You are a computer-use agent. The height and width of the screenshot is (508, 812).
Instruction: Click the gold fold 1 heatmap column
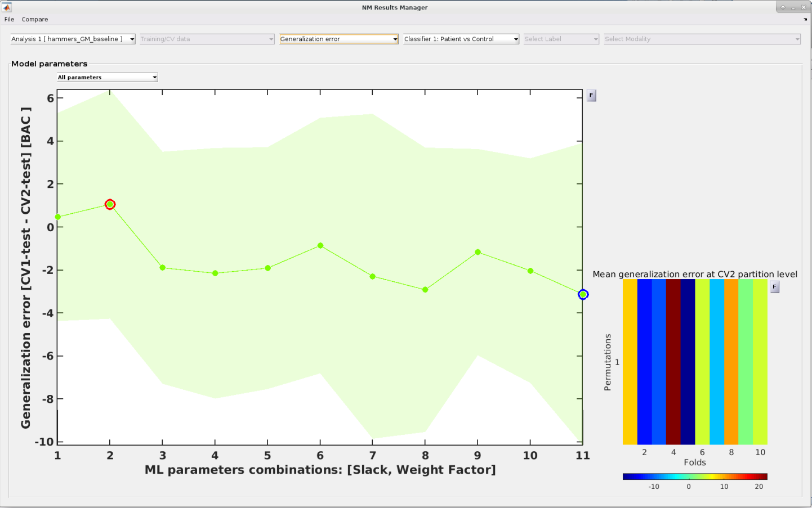point(630,362)
